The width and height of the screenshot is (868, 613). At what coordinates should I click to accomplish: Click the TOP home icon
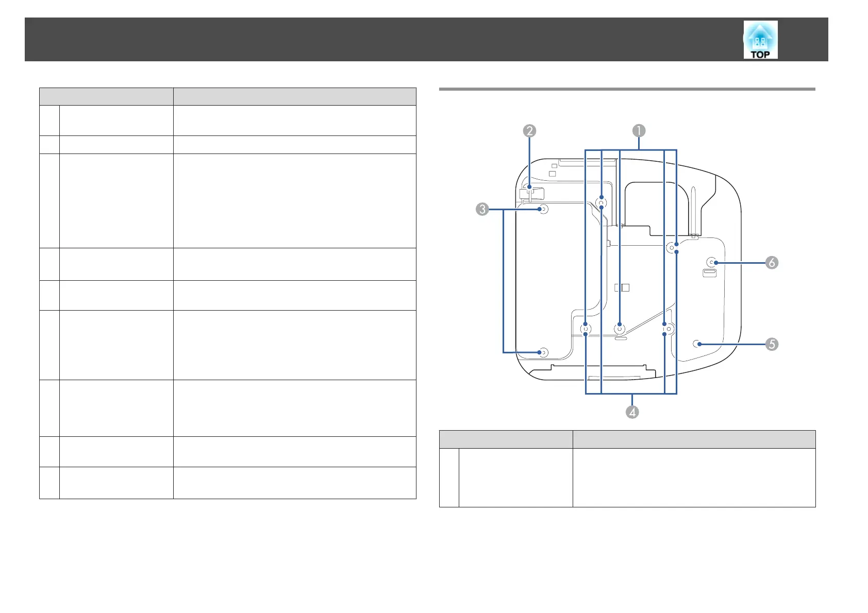(760, 40)
